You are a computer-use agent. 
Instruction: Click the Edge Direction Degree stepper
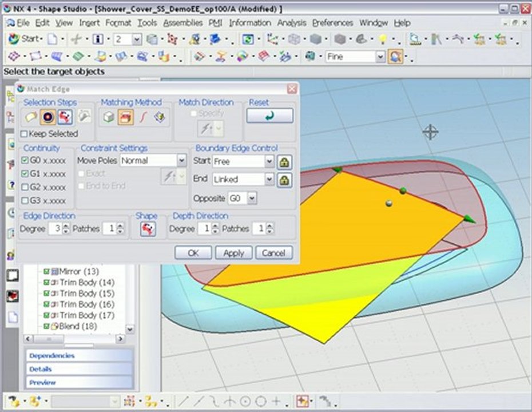click(66, 228)
